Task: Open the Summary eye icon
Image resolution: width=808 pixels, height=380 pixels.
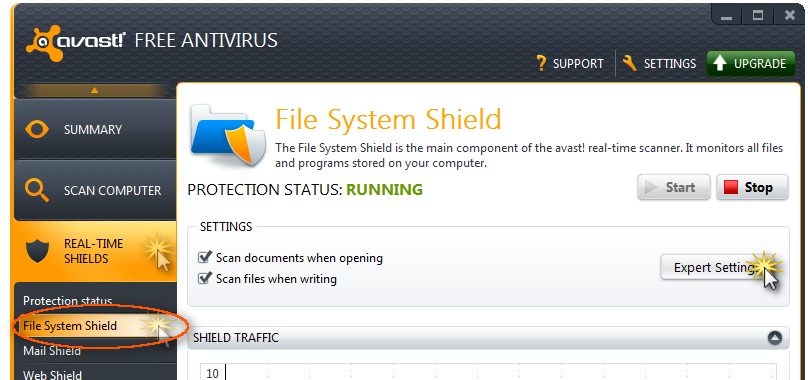Action: 37,129
